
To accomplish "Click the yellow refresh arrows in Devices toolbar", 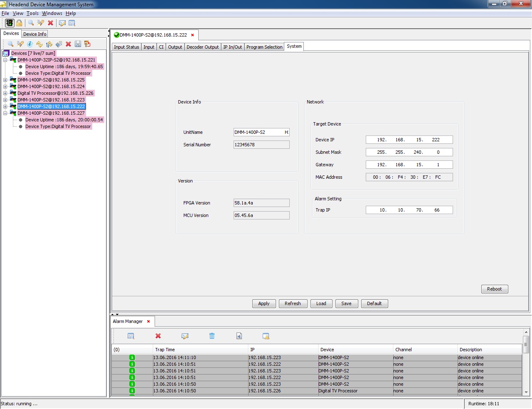I will (x=39, y=44).
